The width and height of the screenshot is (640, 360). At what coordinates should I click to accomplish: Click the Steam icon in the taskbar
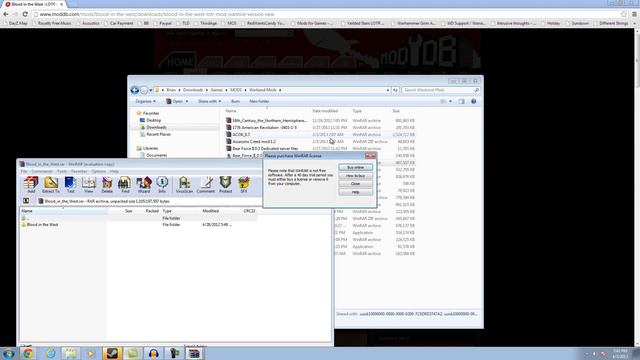(x=112, y=353)
